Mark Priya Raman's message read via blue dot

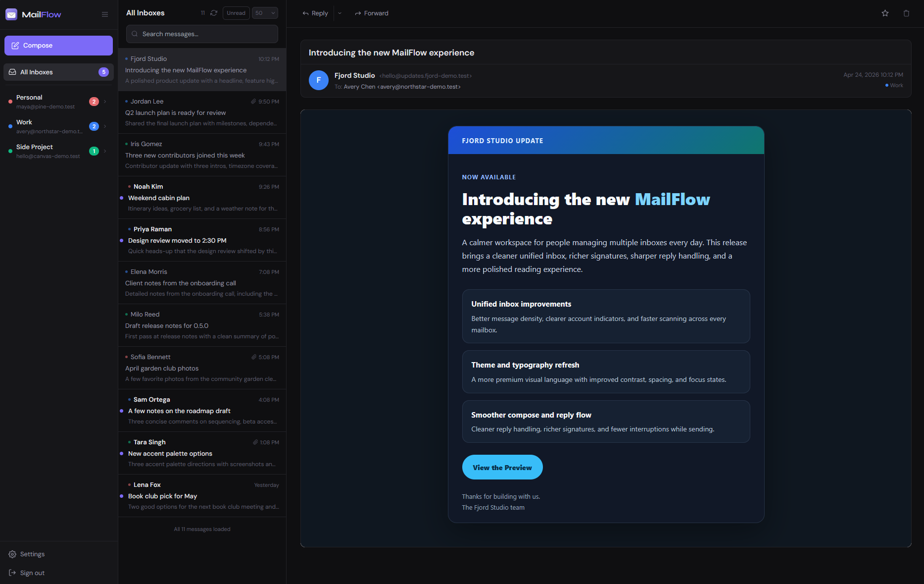(122, 240)
